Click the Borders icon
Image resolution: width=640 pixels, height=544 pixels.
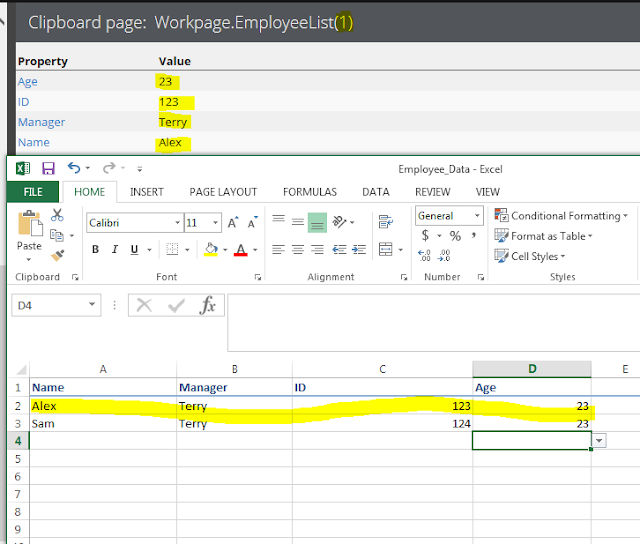[172, 249]
